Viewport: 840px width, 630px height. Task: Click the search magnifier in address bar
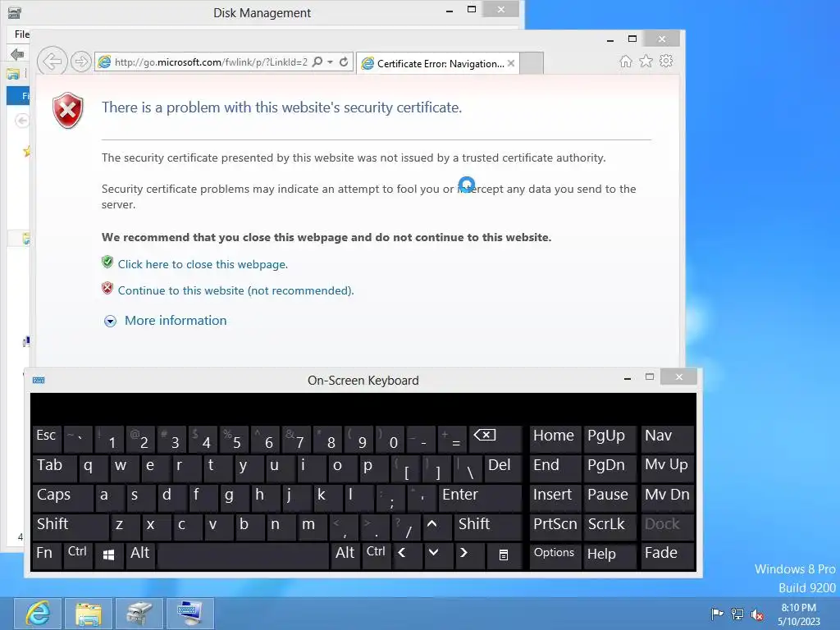317,62
